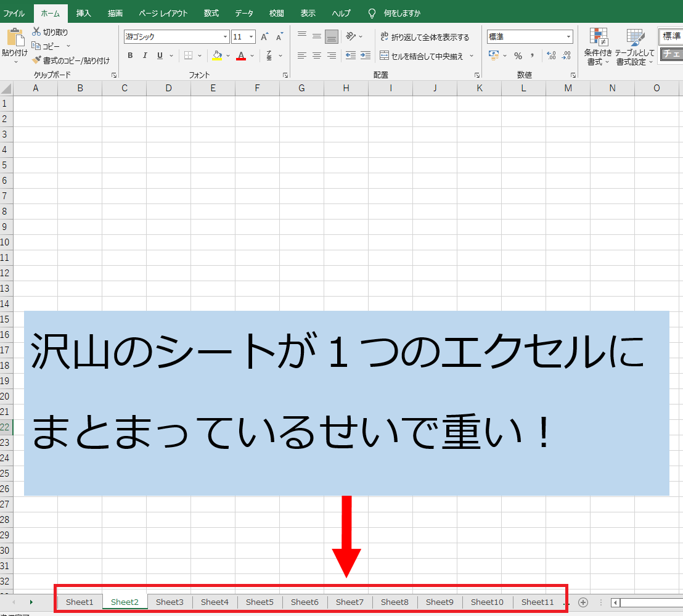Select the Format Painter brush icon
The image size is (683, 616).
point(36,60)
